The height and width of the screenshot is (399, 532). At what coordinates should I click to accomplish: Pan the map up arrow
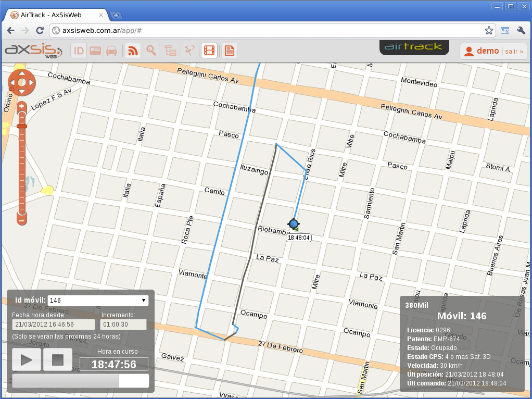click(x=22, y=73)
